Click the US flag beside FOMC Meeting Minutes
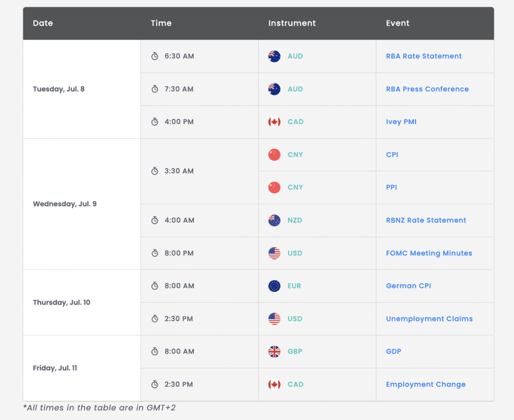Image resolution: width=514 pixels, height=420 pixels. [x=274, y=253]
